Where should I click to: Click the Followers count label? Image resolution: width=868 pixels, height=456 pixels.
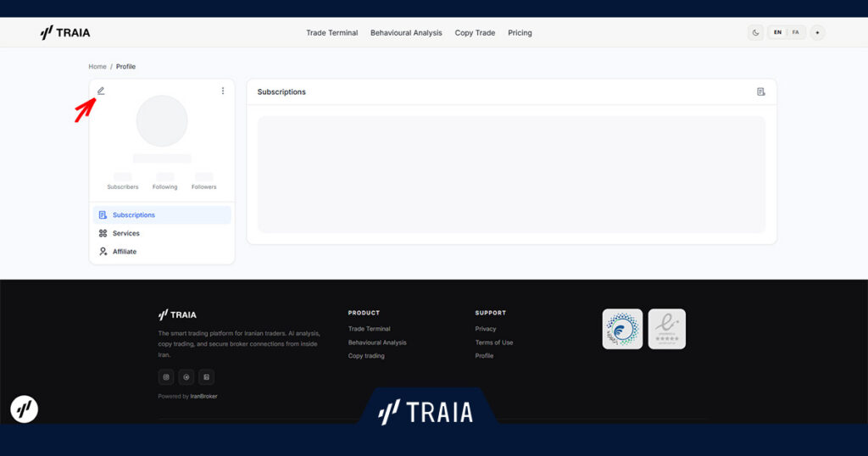tap(204, 187)
